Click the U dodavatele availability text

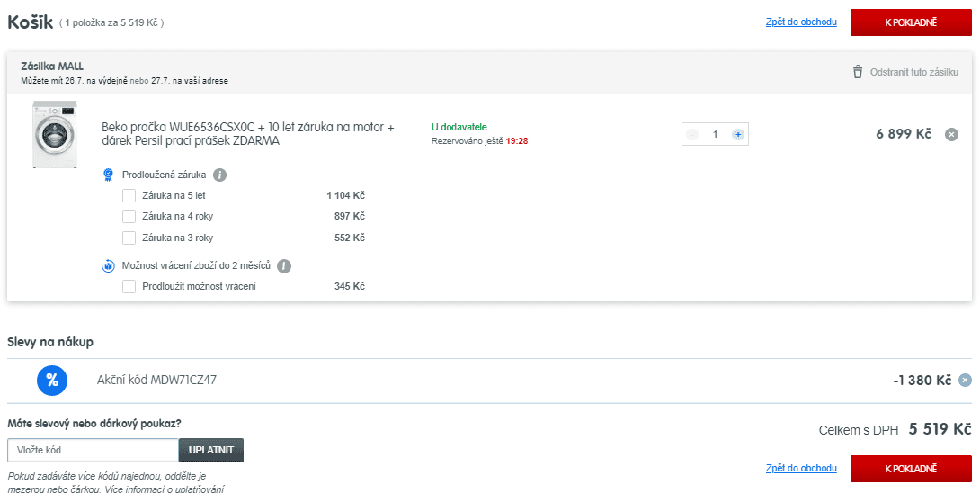point(459,127)
